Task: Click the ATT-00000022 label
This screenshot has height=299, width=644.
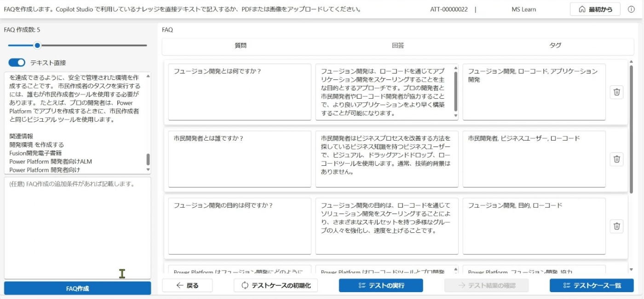Action: click(x=449, y=9)
